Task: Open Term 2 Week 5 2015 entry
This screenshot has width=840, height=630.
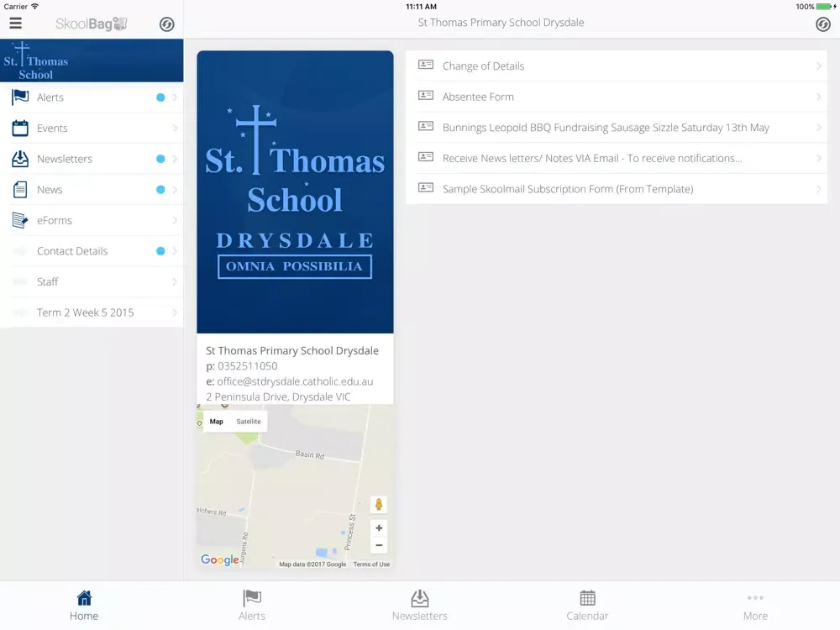Action: point(92,312)
